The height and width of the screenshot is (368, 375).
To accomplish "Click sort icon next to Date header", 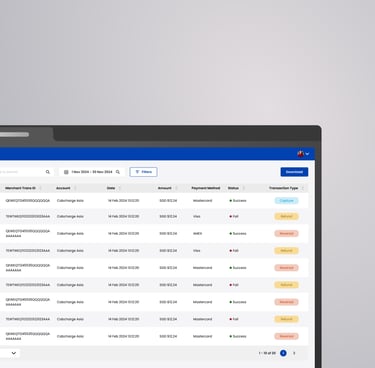I will pyautogui.click(x=119, y=188).
